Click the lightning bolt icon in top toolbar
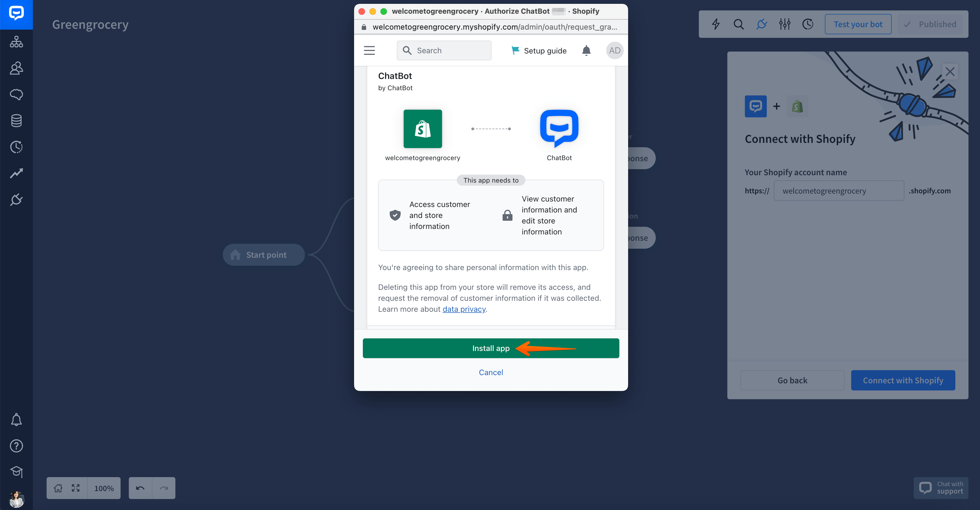 pos(716,24)
